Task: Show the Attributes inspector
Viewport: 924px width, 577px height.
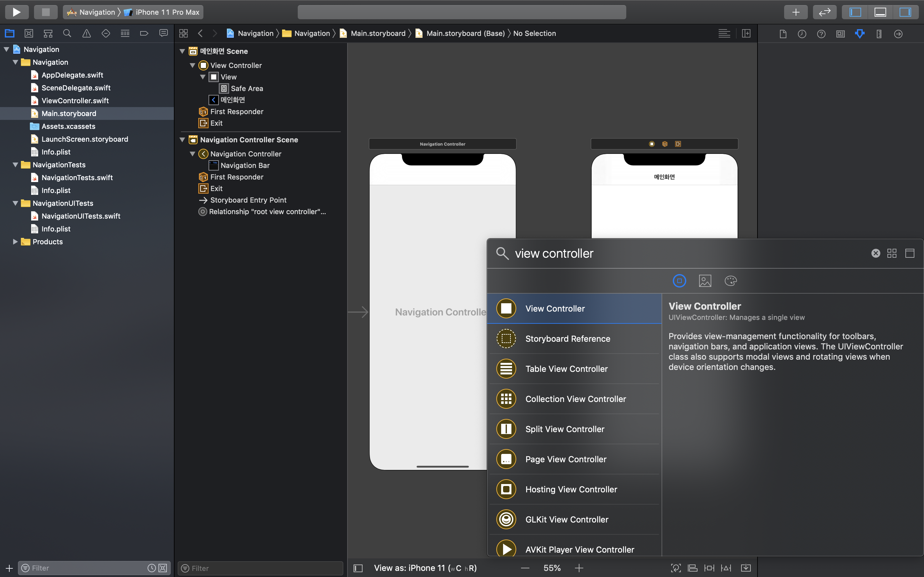Action: tap(860, 34)
